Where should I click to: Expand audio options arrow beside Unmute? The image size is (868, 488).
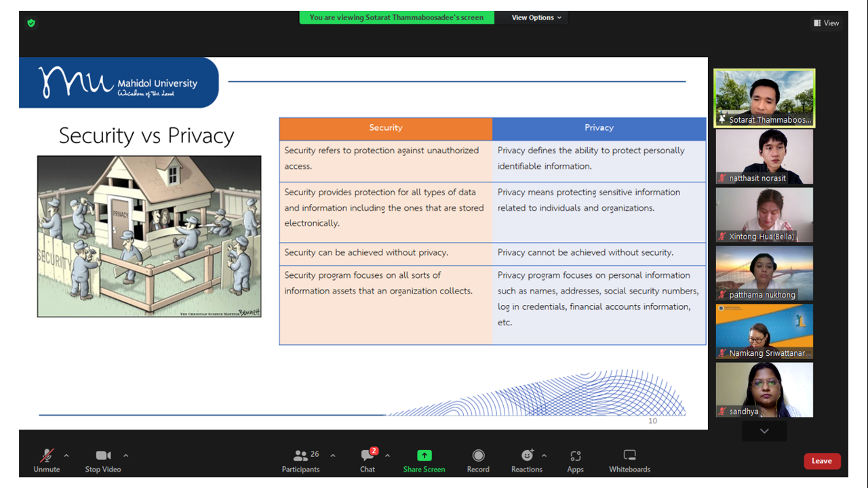pos(66,455)
